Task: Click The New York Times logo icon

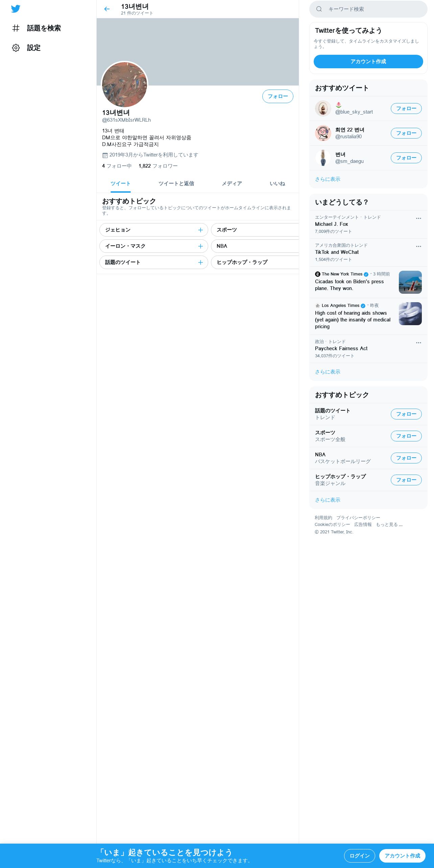Action: pyautogui.click(x=318, y=274)
